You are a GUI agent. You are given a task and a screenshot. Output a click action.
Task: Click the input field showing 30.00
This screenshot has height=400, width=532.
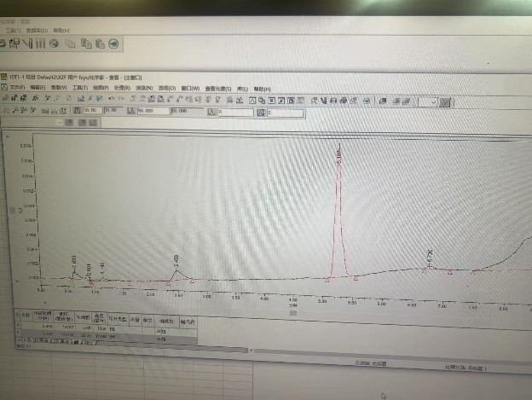coord(92,110)
